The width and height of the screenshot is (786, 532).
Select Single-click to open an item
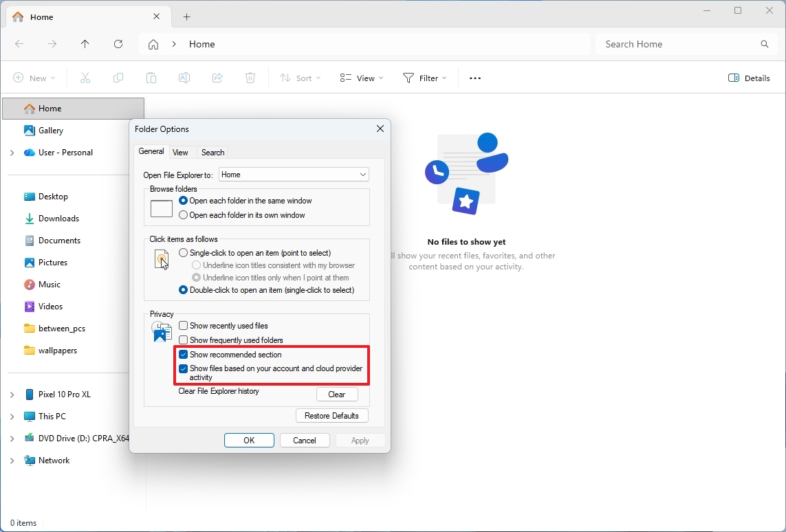[183, 252]
